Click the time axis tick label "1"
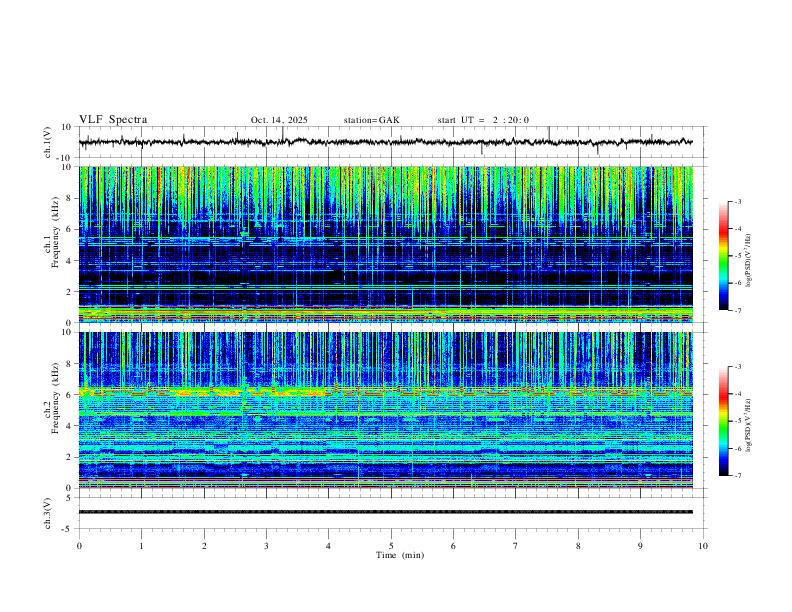 pyautogui.click(x=142, y=546)
